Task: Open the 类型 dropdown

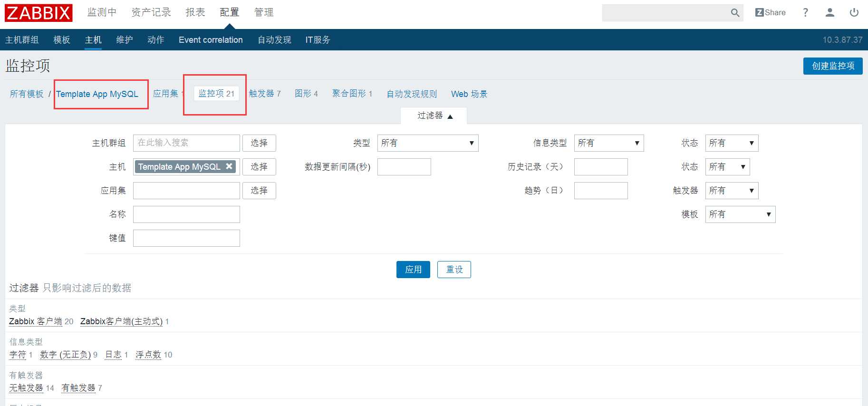Action: (428, 143)
